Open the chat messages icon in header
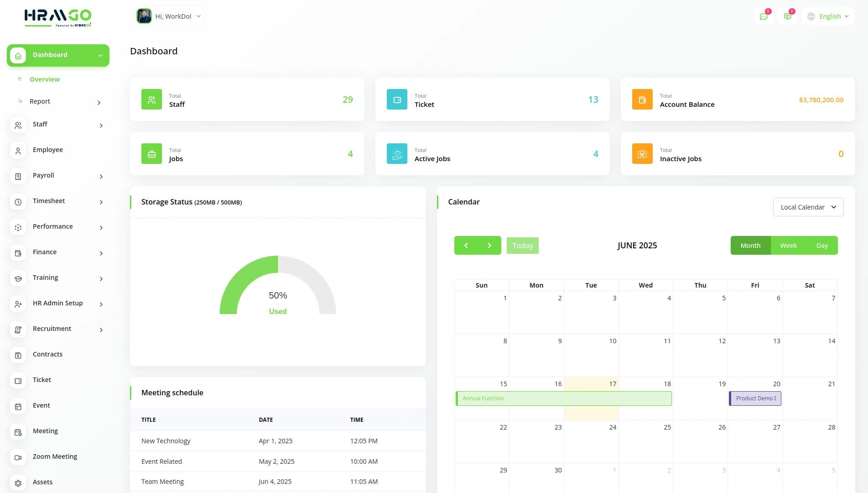 click(x=764, y=16)
